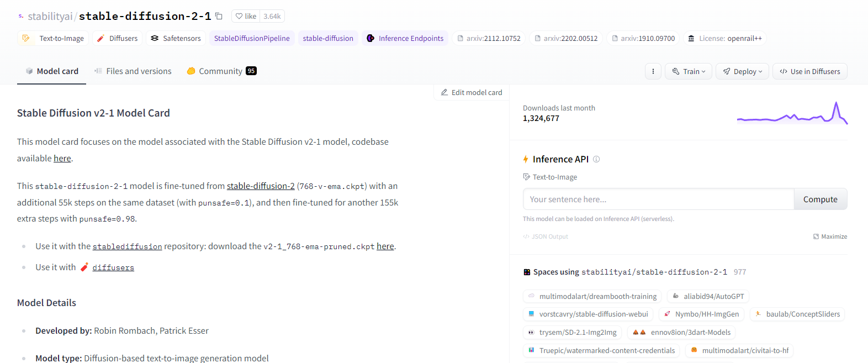868x363 pixels.
Task: Follow the stable-diffusion-2 link
Action: [x=261, y=186]
